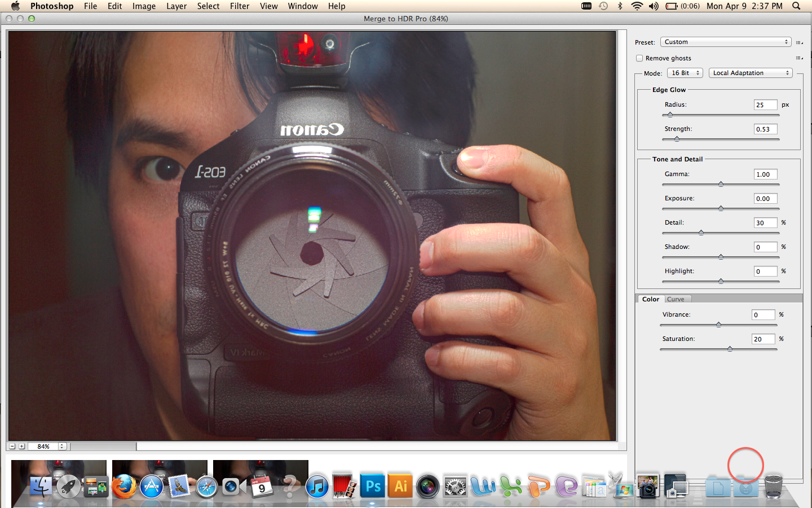The image size is (812, 508).
Task: Open the Preset dropdown showing Custom
Action: tap(726, 42)
